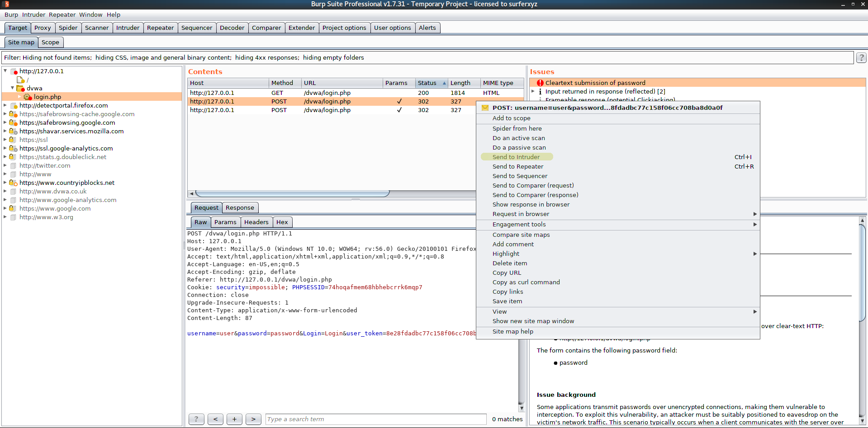This screenshot has height=428, width=868.
Task: Open the Engagement tools submenu arrow
Action: [754, 224]
